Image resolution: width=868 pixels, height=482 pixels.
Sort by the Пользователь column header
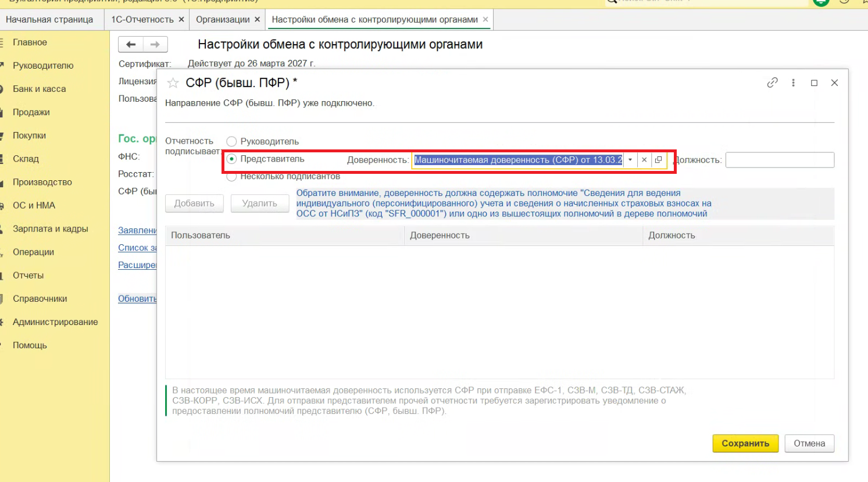click(284, 235)
